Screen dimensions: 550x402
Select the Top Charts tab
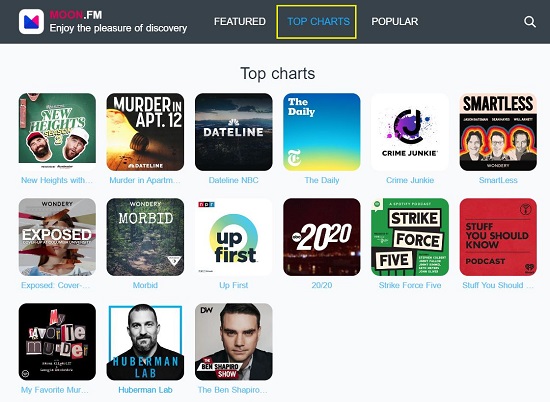point(318,22)
